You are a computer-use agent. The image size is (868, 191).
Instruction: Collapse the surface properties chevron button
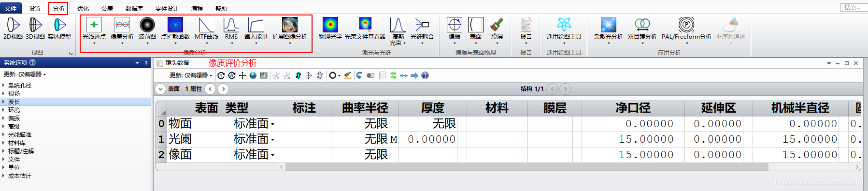coord(160,89)
